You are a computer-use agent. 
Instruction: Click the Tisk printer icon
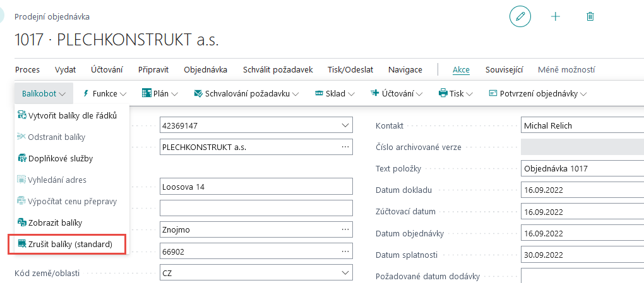coord(443,93)
